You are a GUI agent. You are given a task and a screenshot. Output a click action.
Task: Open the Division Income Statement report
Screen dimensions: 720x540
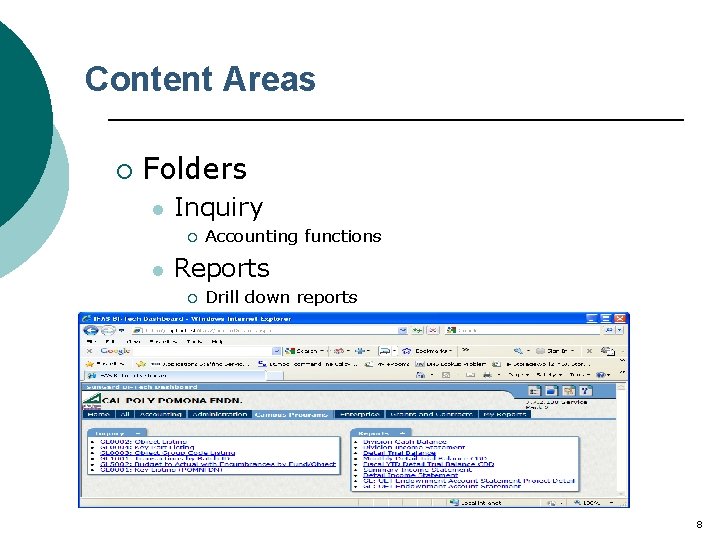point(414,447)
